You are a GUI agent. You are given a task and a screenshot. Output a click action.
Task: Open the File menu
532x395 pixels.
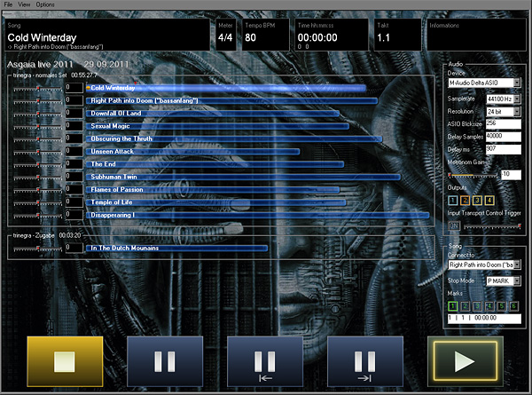pyautogui.click(x=8, y=4)
